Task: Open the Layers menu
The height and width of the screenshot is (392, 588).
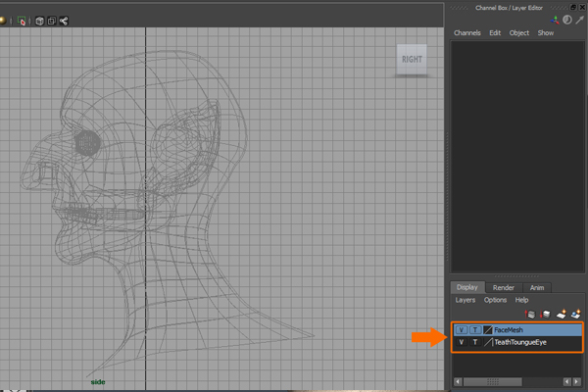Action: pos(465,300)
